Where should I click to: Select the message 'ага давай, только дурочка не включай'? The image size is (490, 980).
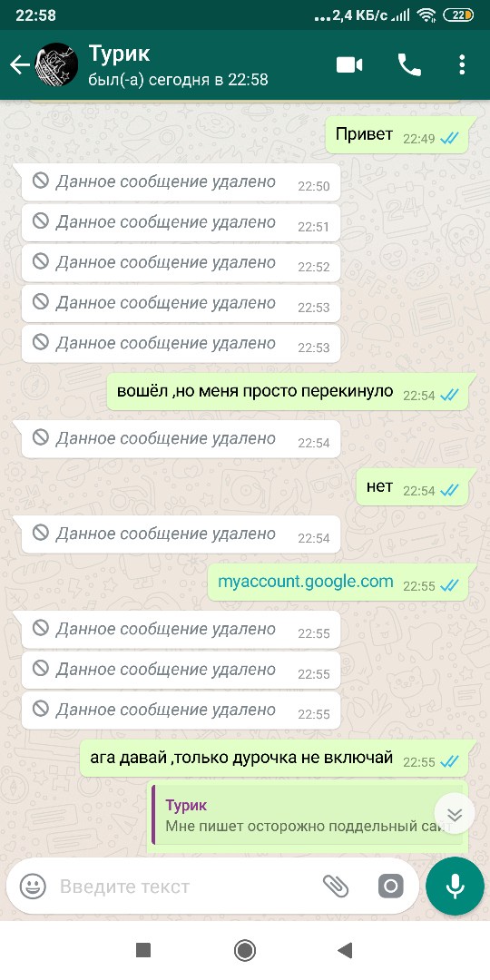tap(274, 759)
